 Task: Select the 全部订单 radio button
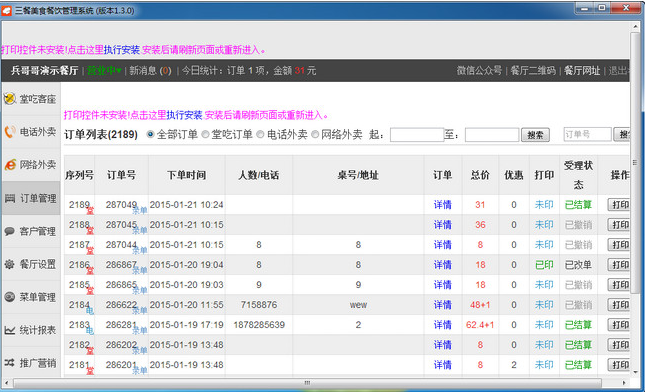tap(150, 135)
